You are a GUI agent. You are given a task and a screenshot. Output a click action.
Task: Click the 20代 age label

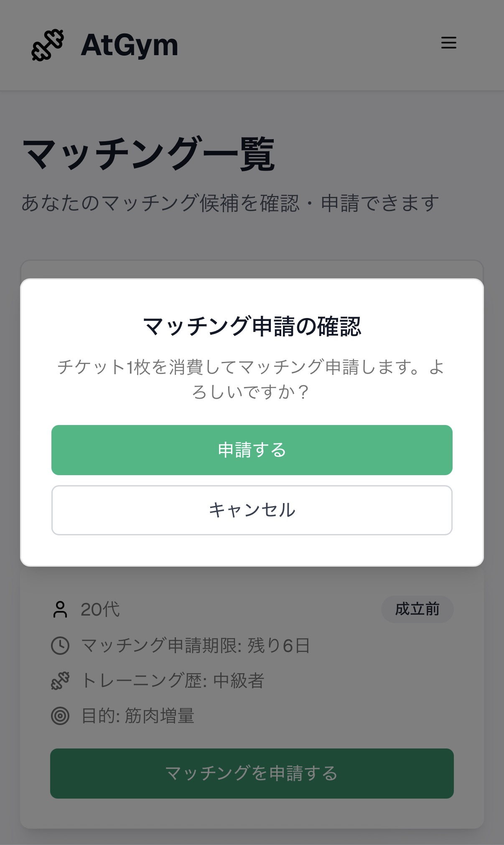click(100, 609)
